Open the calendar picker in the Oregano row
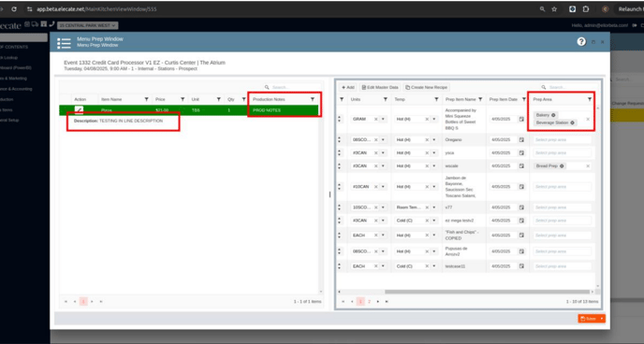The width and height of the screenshot is (644, 344). click(521, 140)
